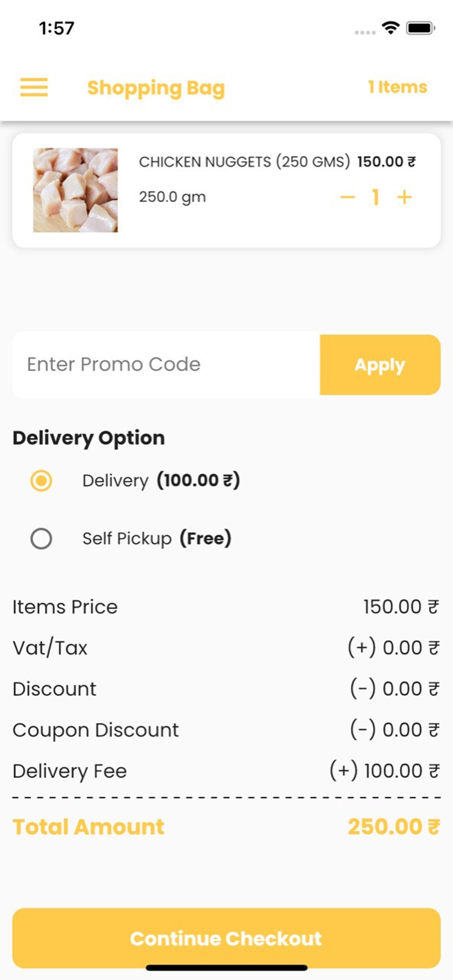Tap the quantity number in the stepper
The width and height of the screenshot is (453, 980).
[376, 197]
